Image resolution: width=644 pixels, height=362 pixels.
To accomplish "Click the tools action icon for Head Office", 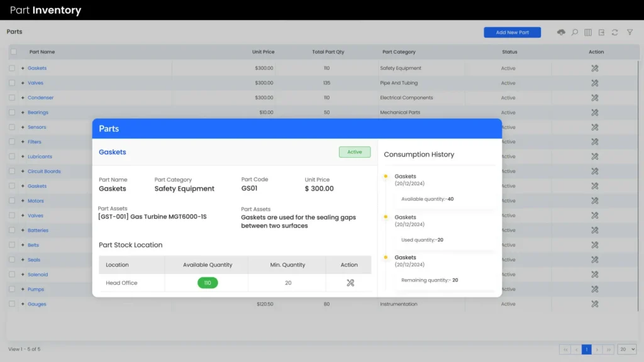I will (350, 283).
